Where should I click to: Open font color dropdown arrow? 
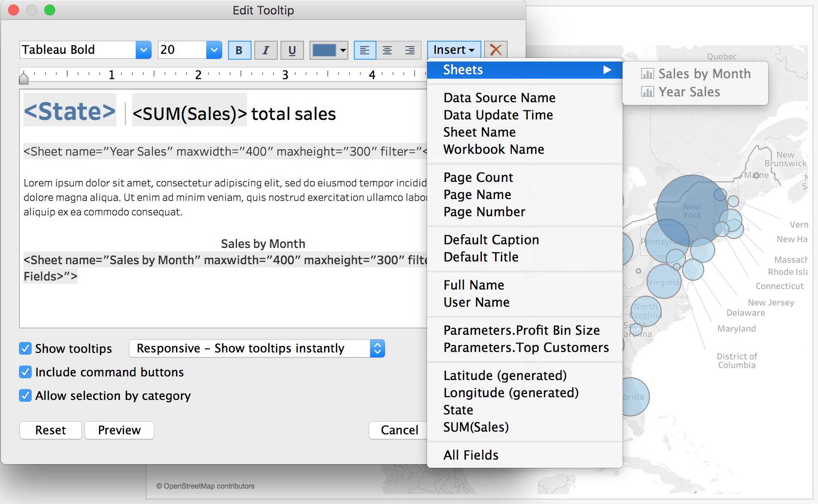tap(343, 50)
